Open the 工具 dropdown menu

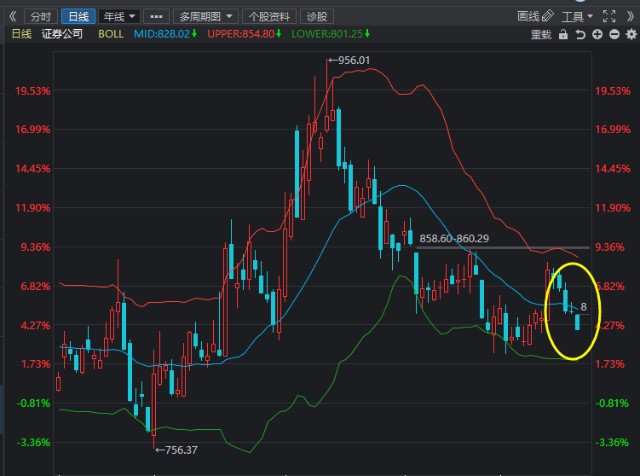(577, 16)
